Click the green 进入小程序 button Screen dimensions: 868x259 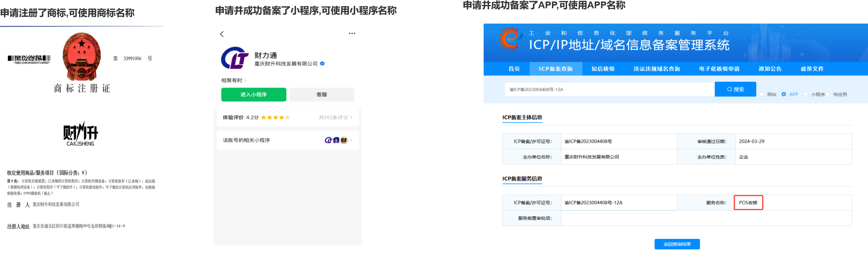253,94
